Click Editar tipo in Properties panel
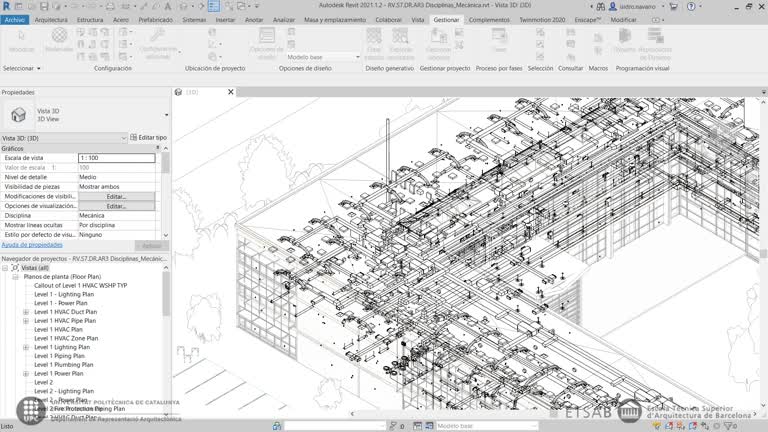This screenshot has height=432, width=768. coord(149,137)
